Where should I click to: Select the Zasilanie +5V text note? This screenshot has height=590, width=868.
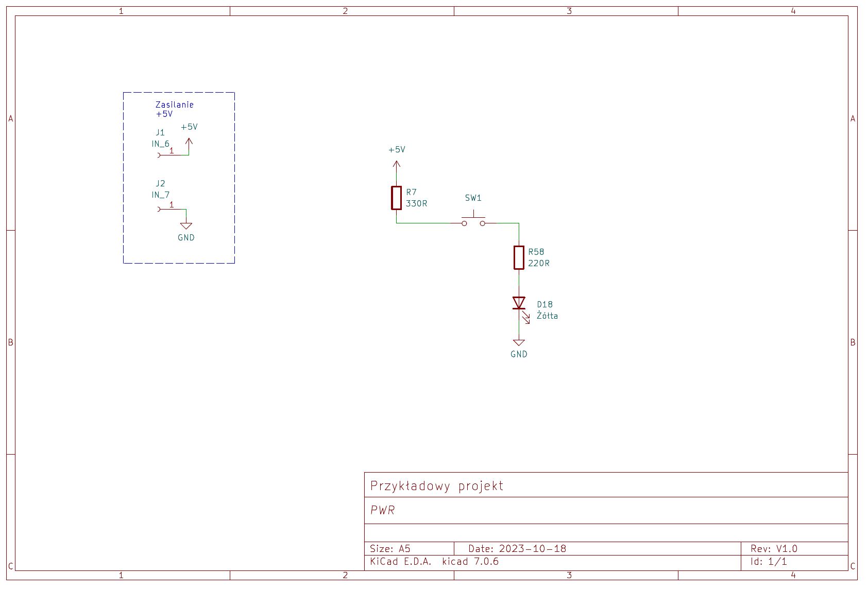[x=174, y=109]
